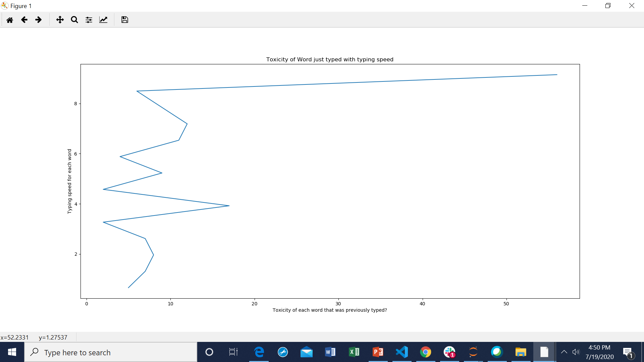Viewport: 644px width, 362px height.
Task: Reset the plot to original view (Home)
Action: click(10, 20)
